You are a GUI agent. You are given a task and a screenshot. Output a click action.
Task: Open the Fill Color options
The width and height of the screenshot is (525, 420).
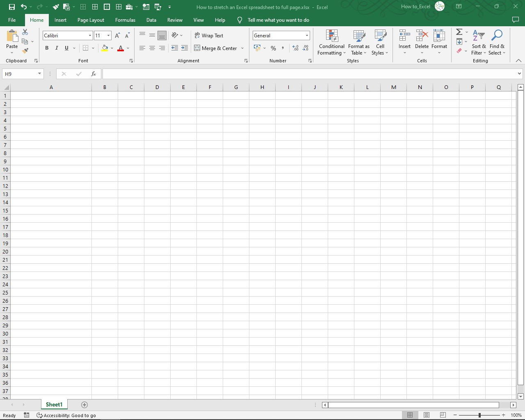pos(112,48)
